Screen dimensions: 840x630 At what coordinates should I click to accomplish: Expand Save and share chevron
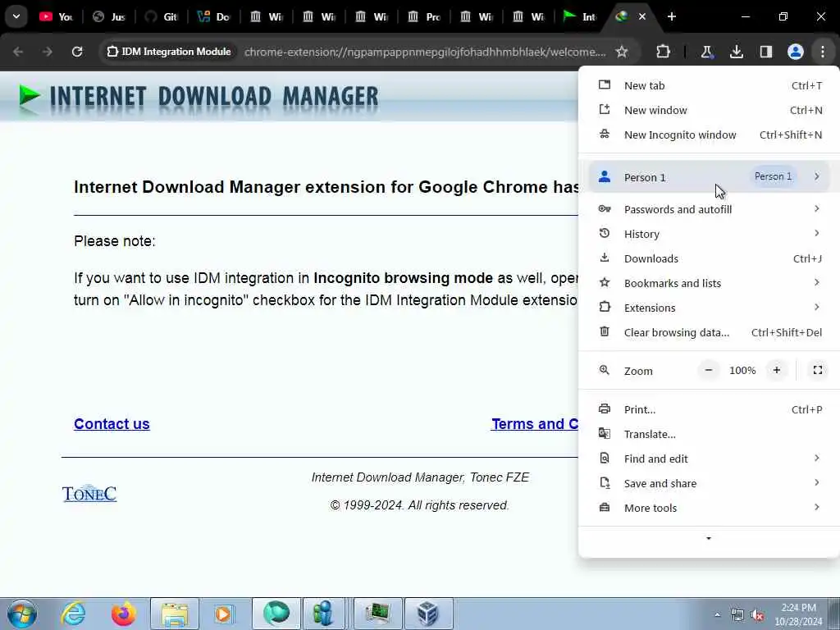816,483
